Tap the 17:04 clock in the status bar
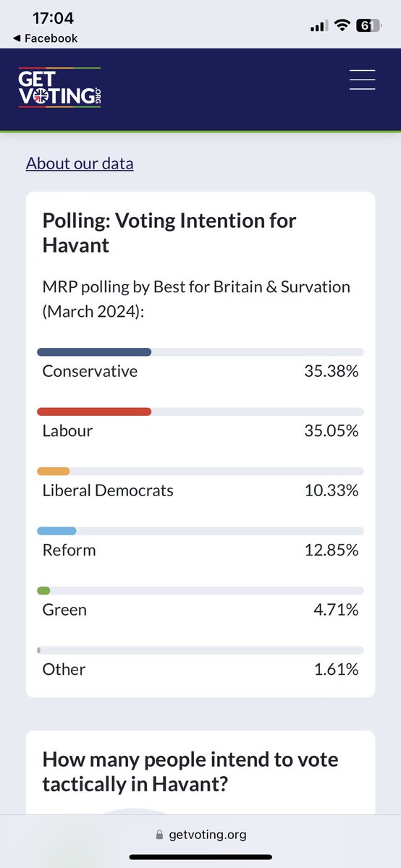The width and height of the screenshot is (401, 868). (54, 18)
